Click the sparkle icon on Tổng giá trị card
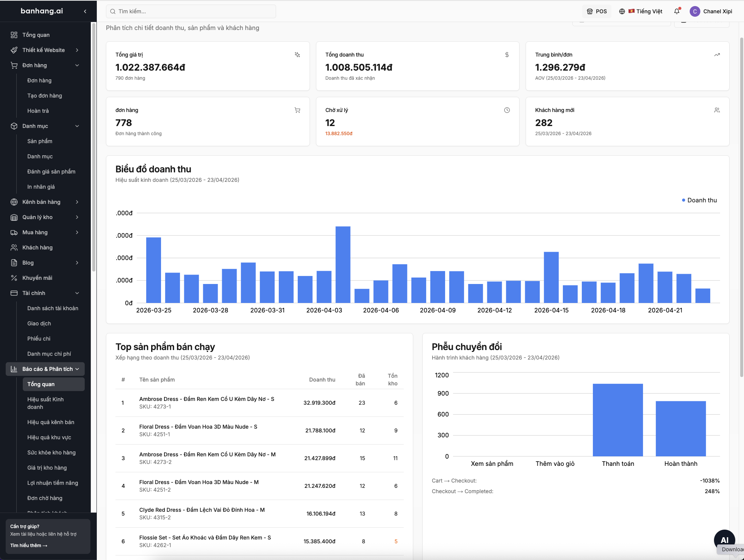744x560 pixels. point(297,55)
